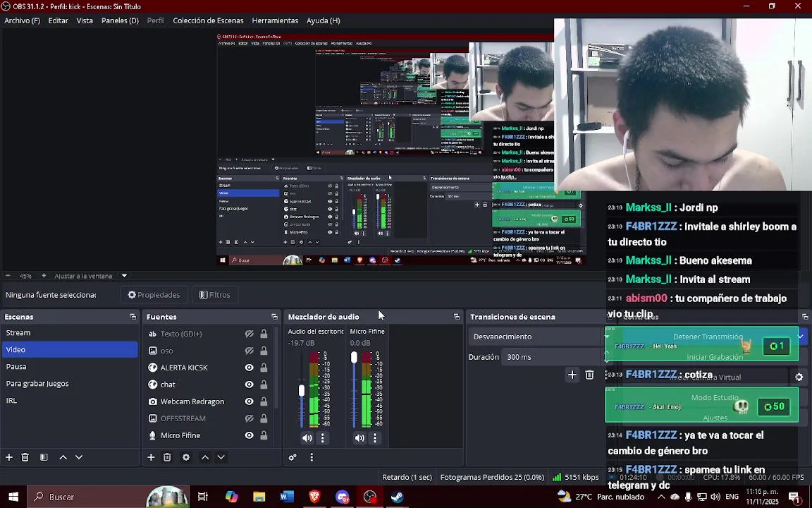
Task: Open the Desvanecimiento transition dropdown
Action: point(536,337)
